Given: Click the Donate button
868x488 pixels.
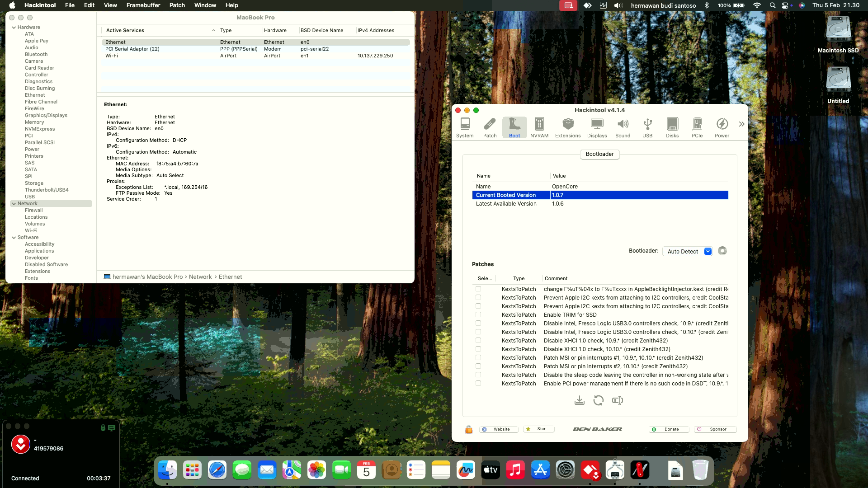Looking at the screenshot, I should click(x=669, y=429).
